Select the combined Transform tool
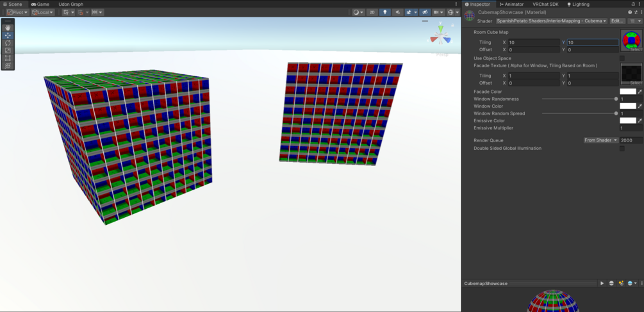The height and width of the screenshot is (312, 644). click(x=8, y=66)
